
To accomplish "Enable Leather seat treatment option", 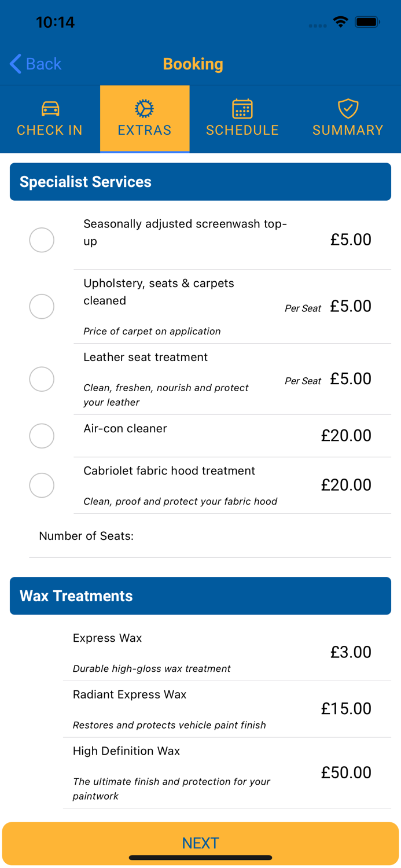I will 41,379.
